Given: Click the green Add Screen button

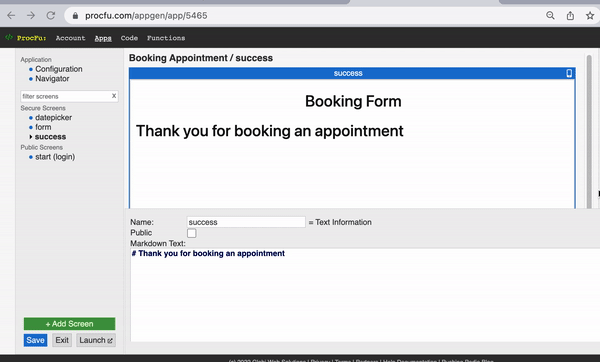Looking at the screenshot, I should click(x=69, y=324).
